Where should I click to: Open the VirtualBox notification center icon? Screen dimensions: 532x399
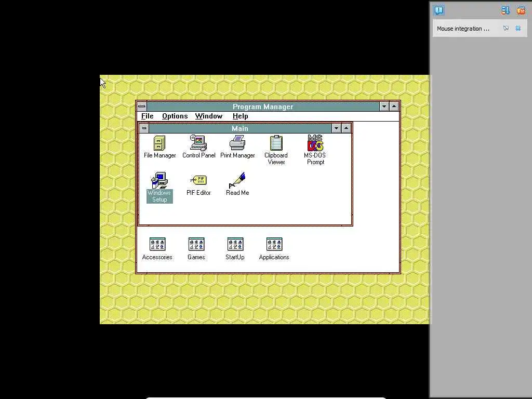click(x=438, y=10)
